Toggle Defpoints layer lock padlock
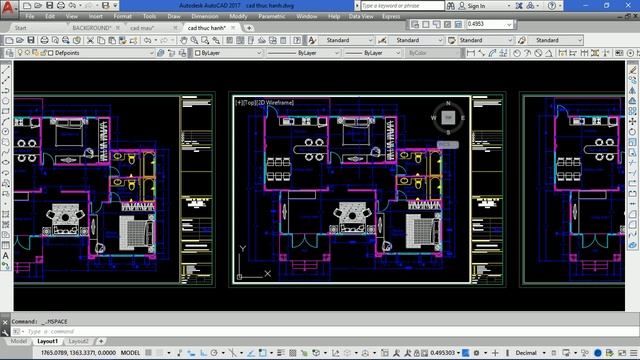The height and width of the screenshot is (360, 640). coord(43,53)
